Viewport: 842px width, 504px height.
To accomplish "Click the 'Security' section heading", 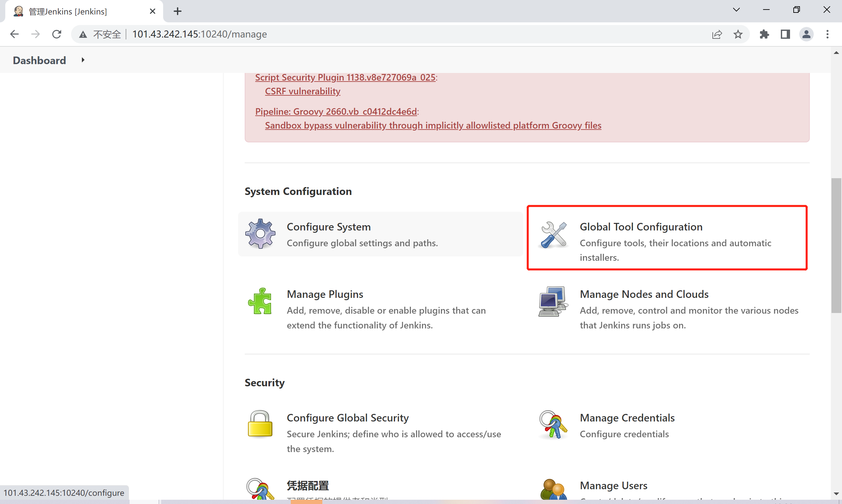I will coord(264,383).
